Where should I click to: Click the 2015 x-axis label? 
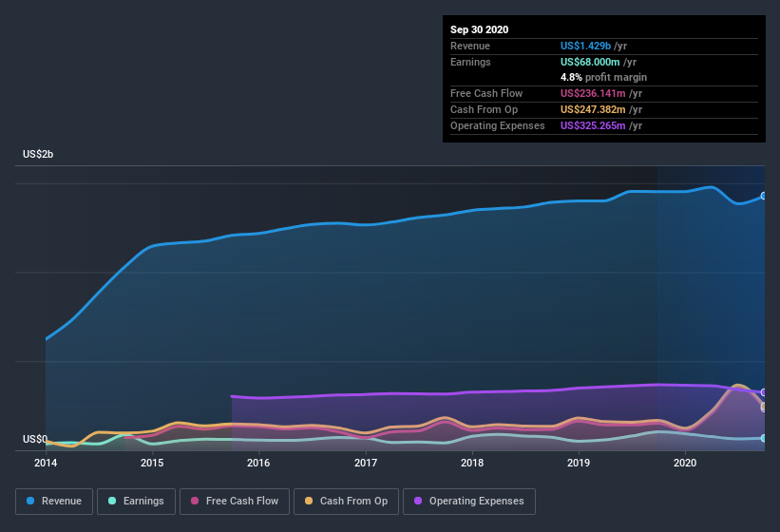coord(152,463)
